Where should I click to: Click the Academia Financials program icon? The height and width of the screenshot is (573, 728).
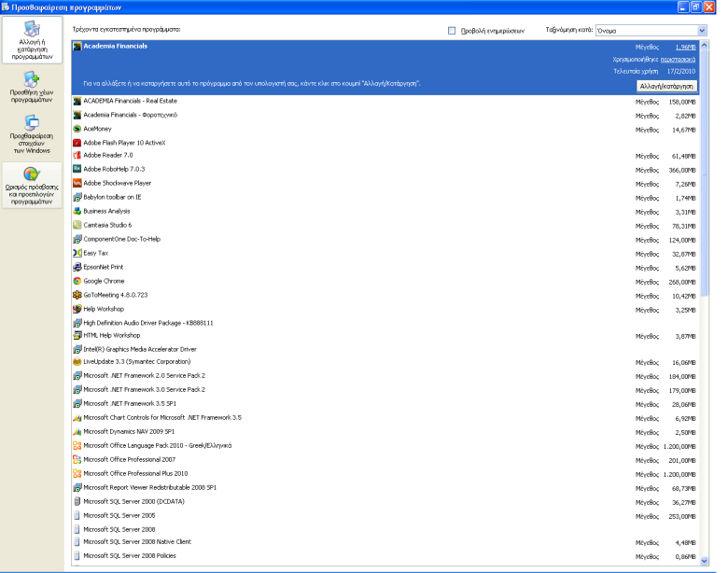77,47
